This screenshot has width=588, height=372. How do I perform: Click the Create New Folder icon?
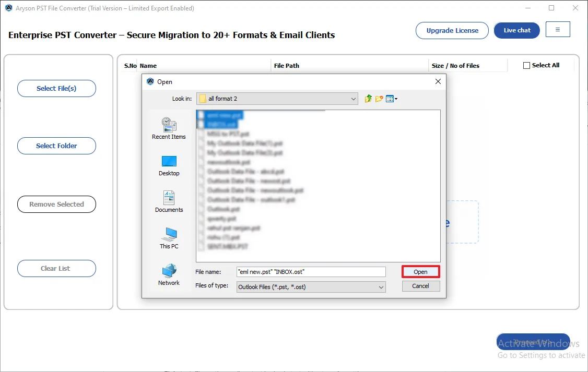[x=379, y=99]
